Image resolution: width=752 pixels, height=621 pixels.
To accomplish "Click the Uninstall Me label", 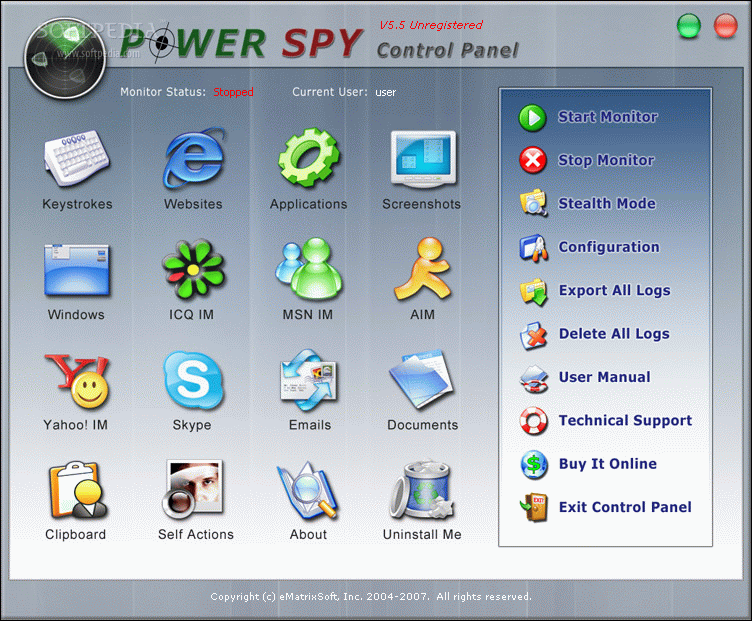I will click(x=422, y=534).
